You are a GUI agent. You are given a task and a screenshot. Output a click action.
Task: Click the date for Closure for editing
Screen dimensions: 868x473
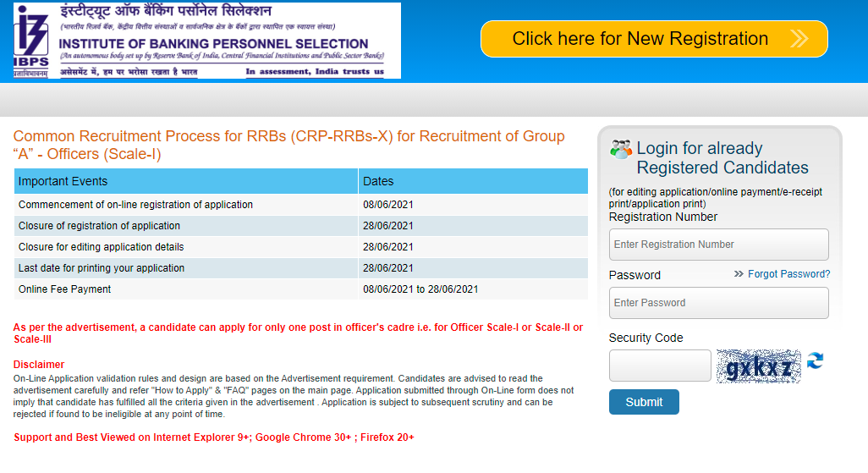pos(388,246)
